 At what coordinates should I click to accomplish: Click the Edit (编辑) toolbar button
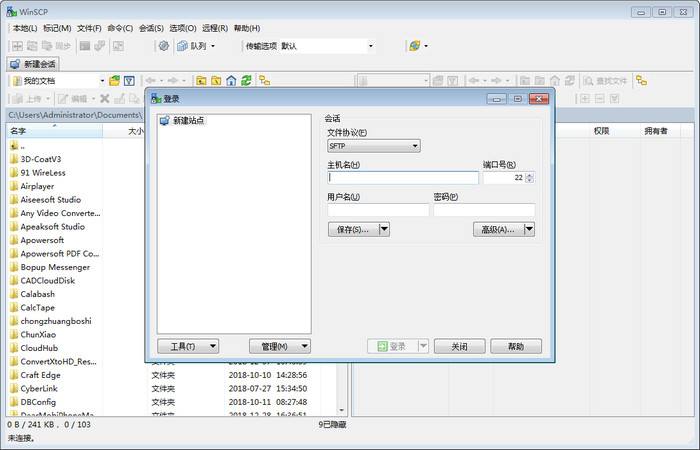(74, 99)
